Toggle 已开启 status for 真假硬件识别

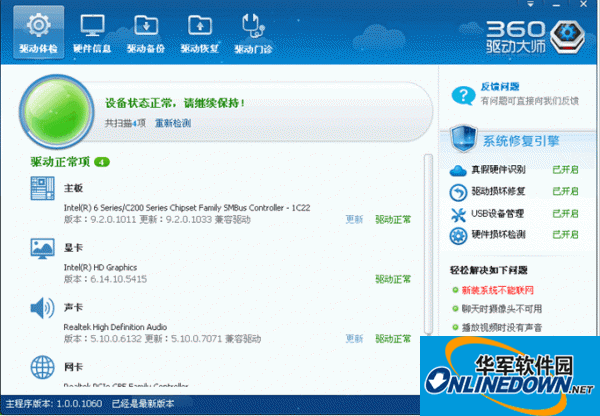[x=565, y=170]
